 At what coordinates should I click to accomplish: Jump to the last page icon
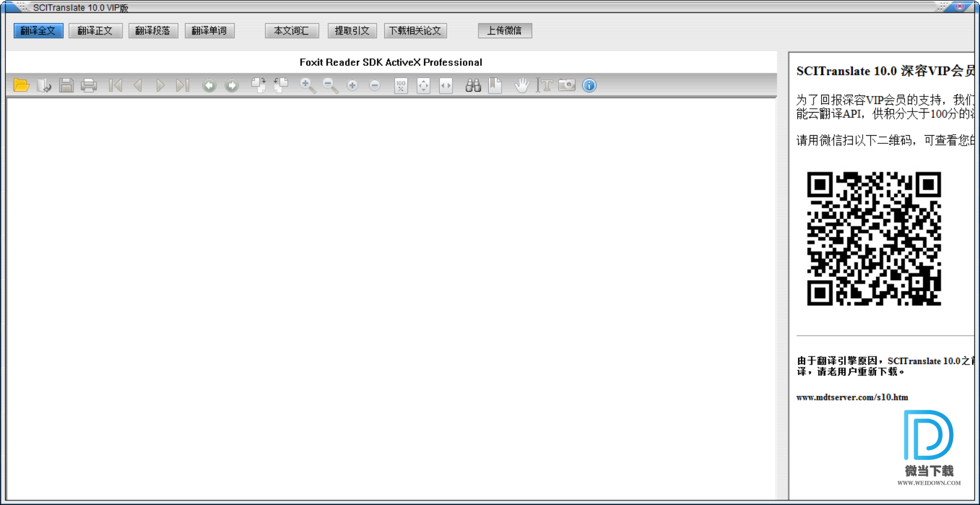(183, 86)
